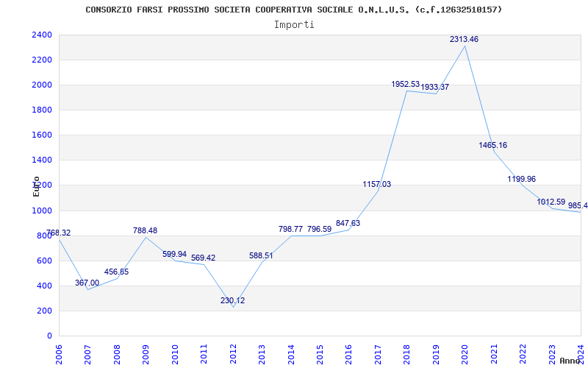Click the 1157.03 value label
Image resolution: width=588 pixels, height=368 pixels.
[x=376, y=185]
